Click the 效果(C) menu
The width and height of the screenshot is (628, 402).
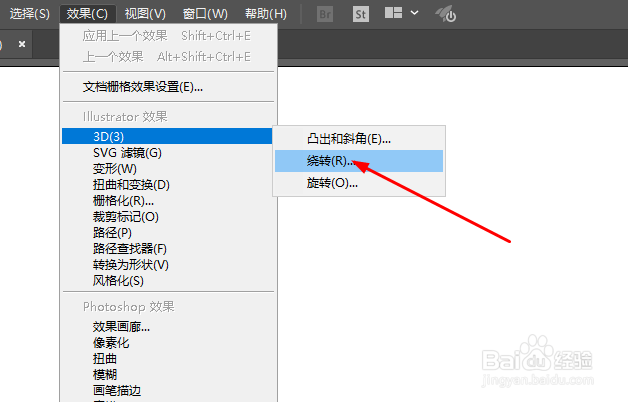pyautogui.click(x=87, y=14)
